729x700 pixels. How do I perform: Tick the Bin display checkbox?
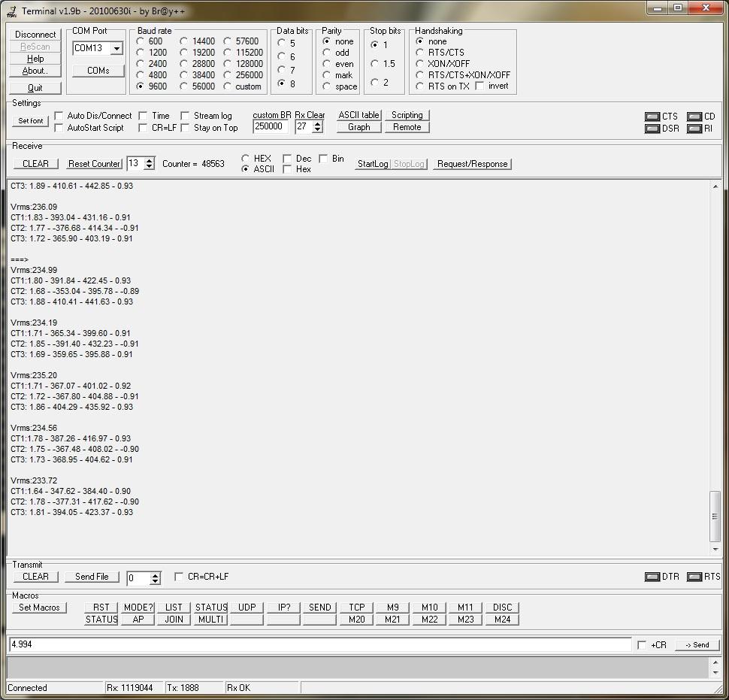[324, 159]
